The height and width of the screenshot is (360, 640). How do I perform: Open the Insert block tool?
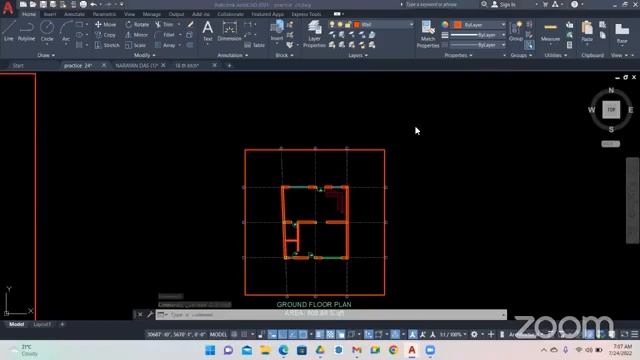pos(277,31)
